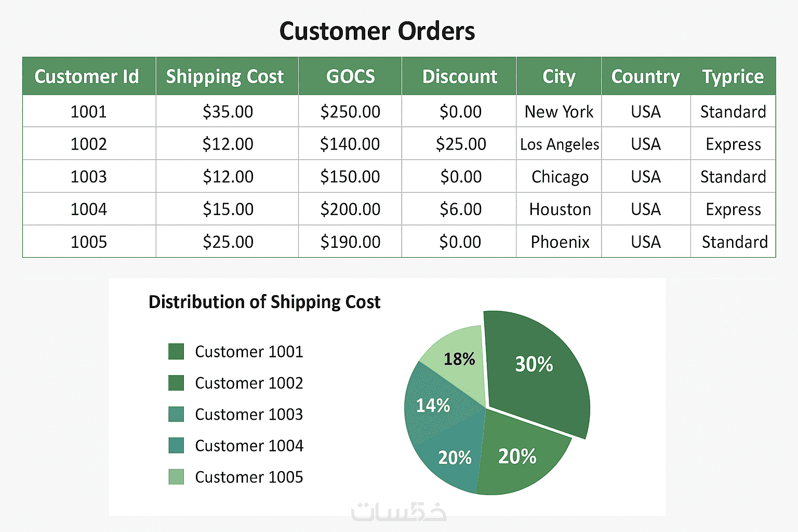Click the GOCS column header
The image size is (798, 532).
[x=350, y=76]
